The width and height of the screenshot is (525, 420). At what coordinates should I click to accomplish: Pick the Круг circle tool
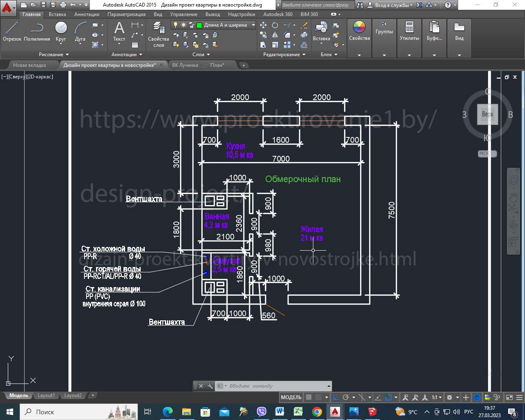coord(61,31)
